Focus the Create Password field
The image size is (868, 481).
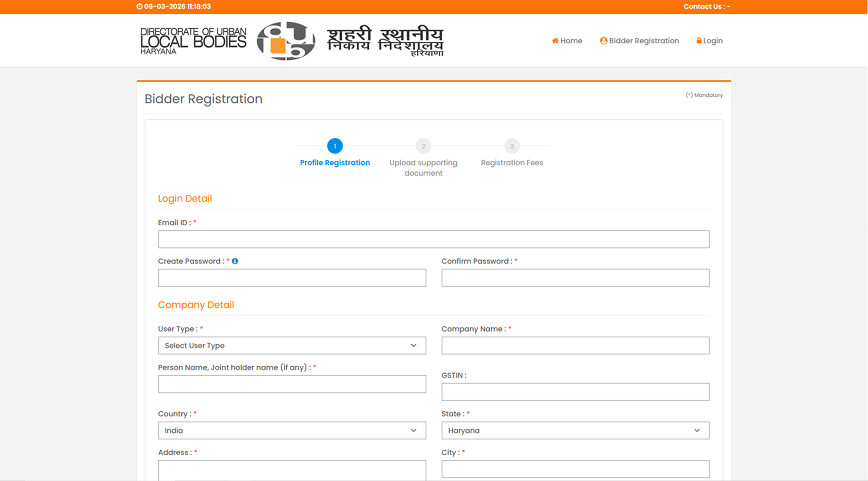click(x=292, y=278)
